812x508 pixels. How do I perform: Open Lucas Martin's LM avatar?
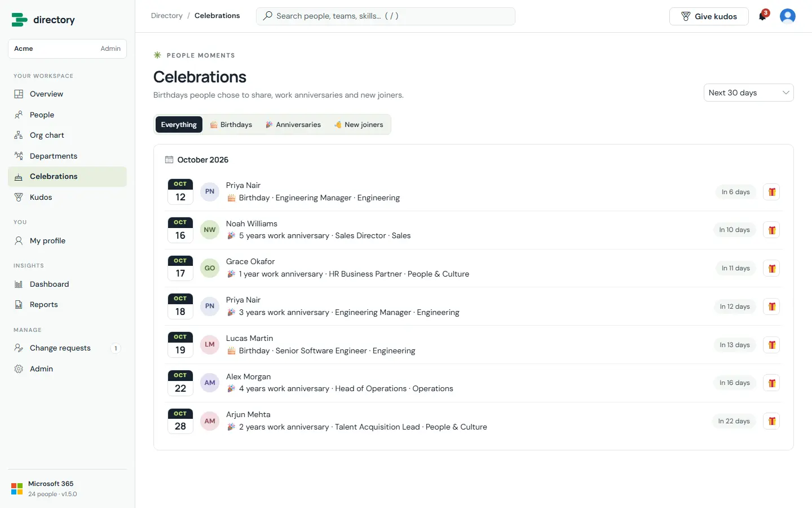point(210,344)
